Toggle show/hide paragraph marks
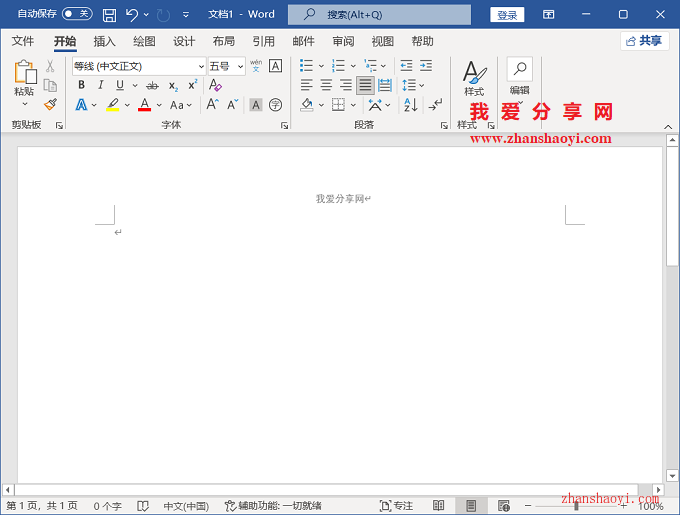 pyautogui.click(x=435, y=105)
